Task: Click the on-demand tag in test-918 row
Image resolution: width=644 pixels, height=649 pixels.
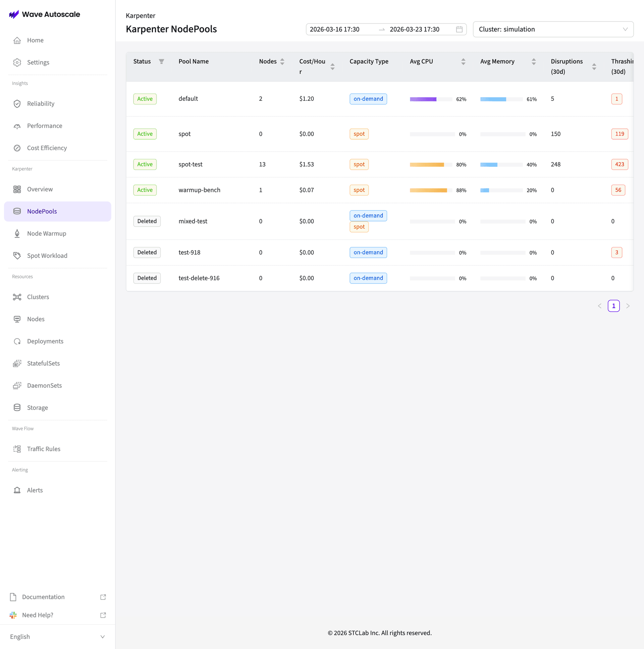Action: pyautogui.click(x=368, y=252)
